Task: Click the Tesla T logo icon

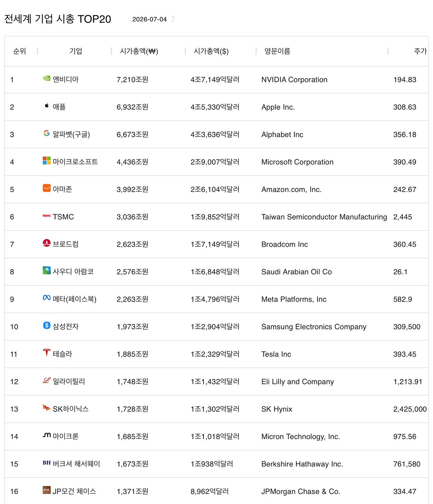Action: click(x=47, y=353)
